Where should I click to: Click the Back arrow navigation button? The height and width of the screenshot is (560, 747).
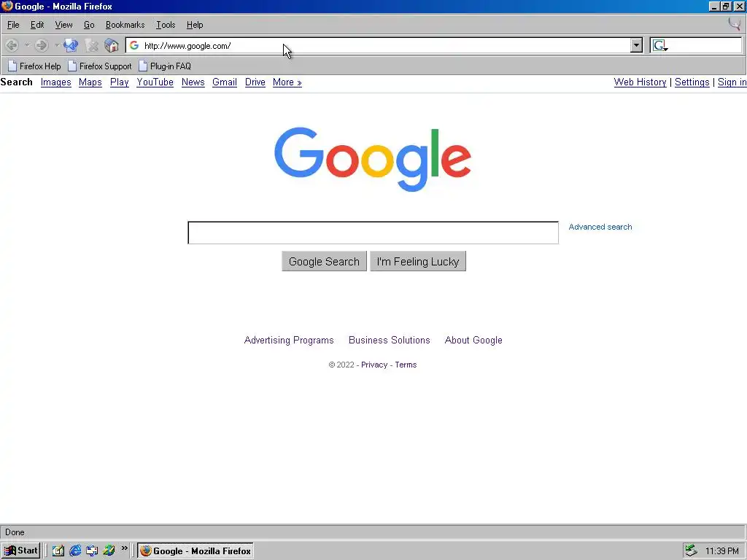tap(12, 46)
